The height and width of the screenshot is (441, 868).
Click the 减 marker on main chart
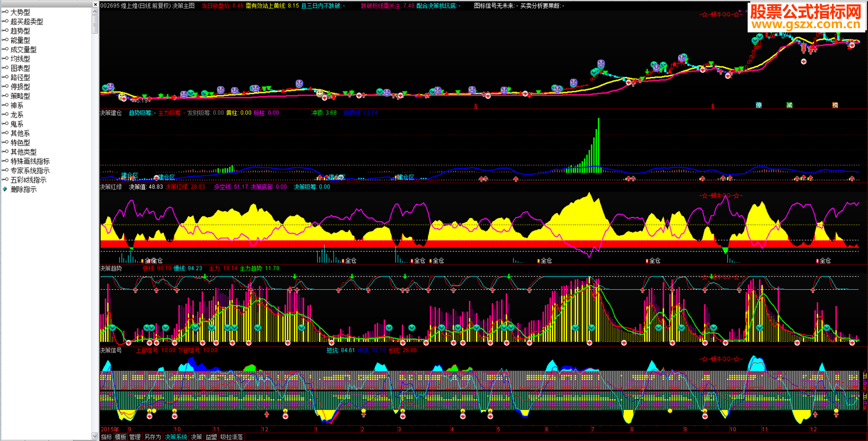(790, 105)
